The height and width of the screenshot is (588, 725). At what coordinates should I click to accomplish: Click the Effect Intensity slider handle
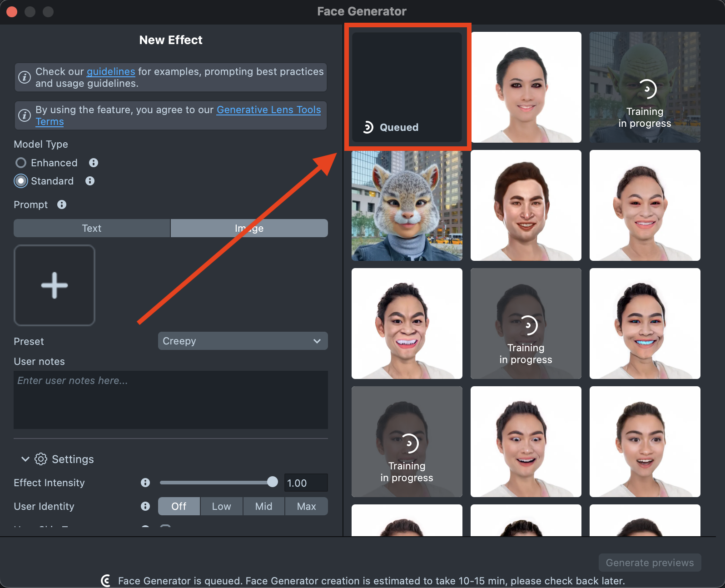click(x=273, y=482)
